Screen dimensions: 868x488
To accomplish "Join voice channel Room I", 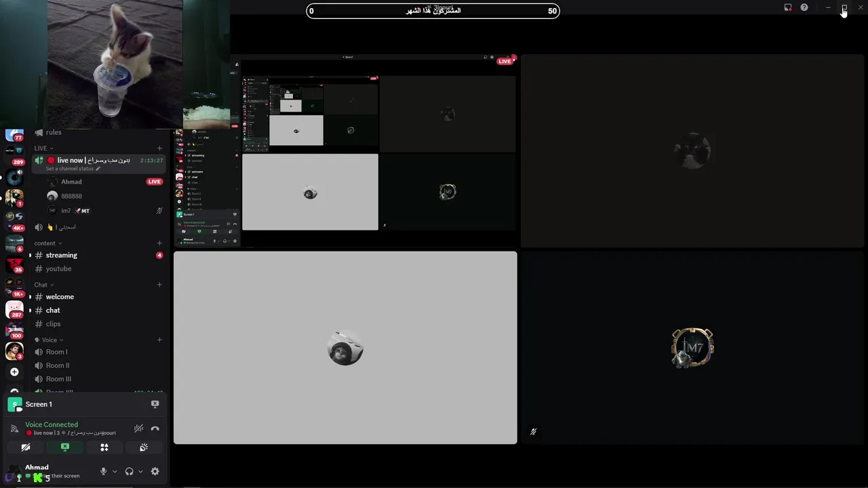I will click(98, 352).
